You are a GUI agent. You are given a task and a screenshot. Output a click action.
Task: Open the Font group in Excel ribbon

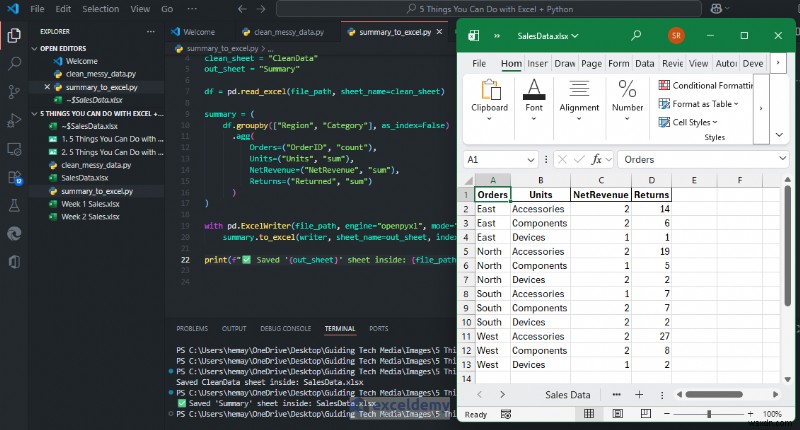coord(534,102)
